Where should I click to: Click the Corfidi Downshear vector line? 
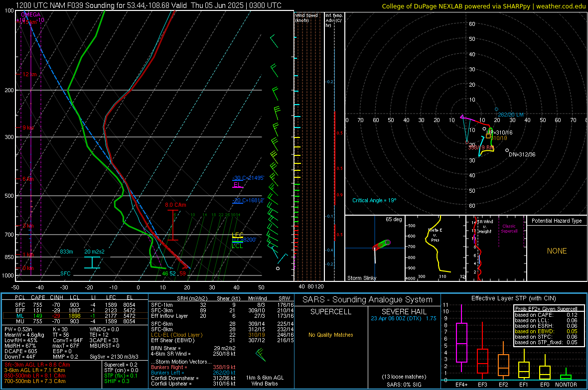193,378
